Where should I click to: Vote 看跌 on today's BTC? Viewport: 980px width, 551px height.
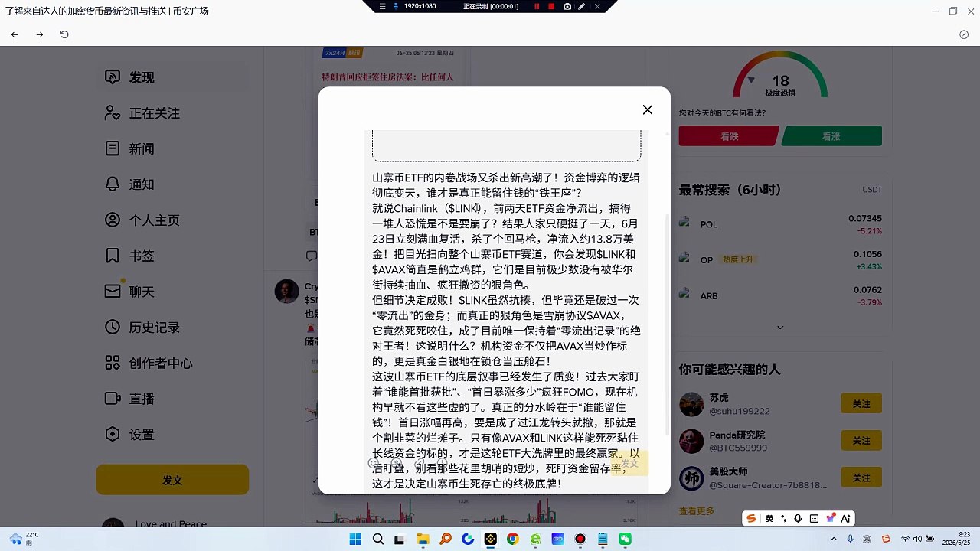(728, 136)
